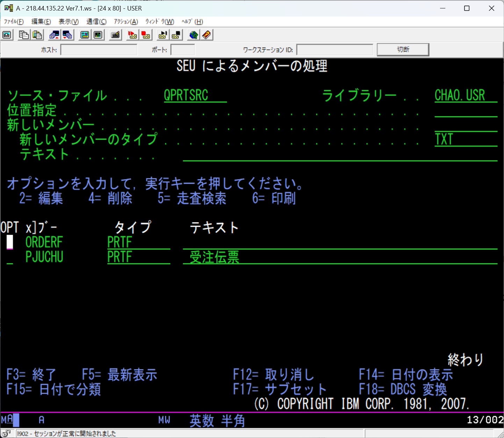504x438 pixels.
Task: Click the I902 session status message
Action: click(x=66, y=433)
